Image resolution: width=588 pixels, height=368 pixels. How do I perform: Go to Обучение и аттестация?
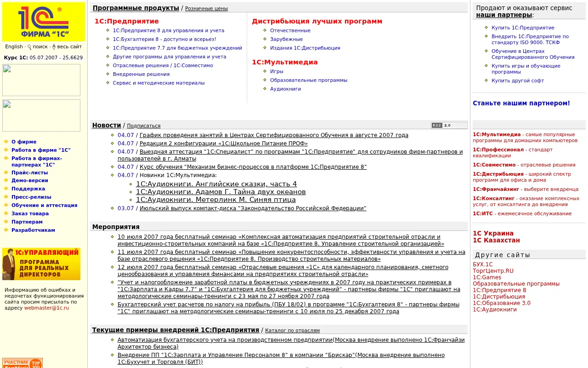pyautogui.click(x=44, y=205)
